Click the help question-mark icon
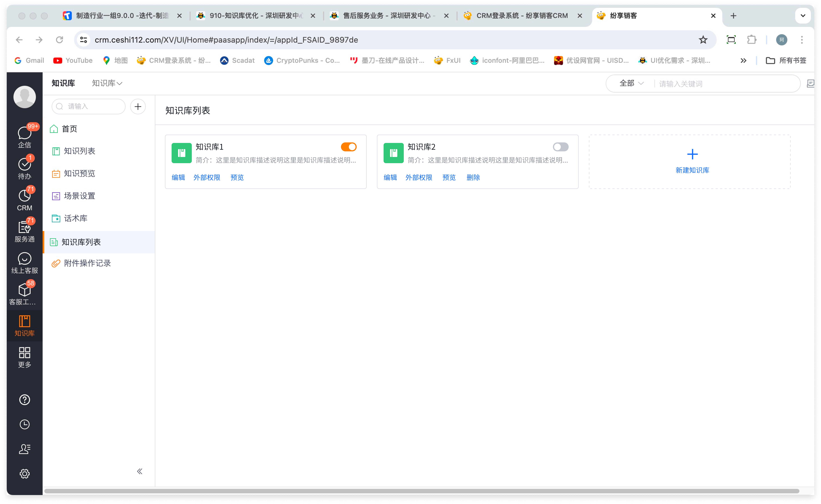This screenshot has width=821, height=504. tap(24, 400)
